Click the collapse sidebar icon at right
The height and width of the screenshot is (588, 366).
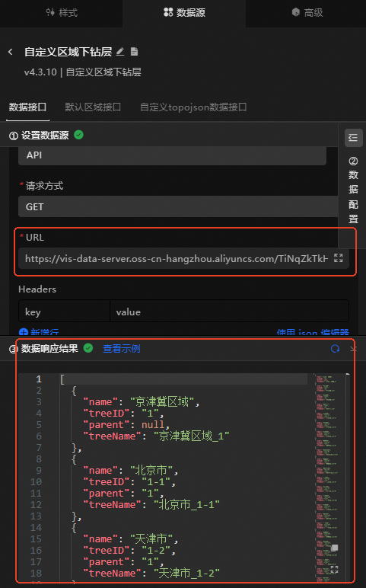[353, 138]
